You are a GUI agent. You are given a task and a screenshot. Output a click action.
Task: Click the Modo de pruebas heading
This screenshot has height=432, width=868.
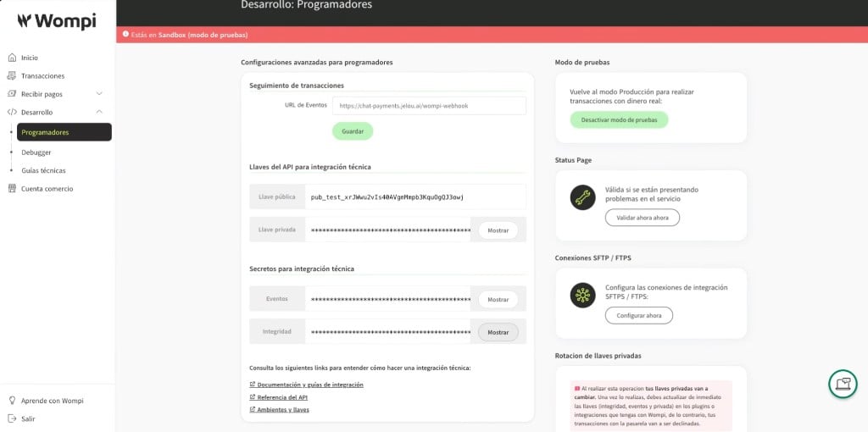click(x=581, y=63)
